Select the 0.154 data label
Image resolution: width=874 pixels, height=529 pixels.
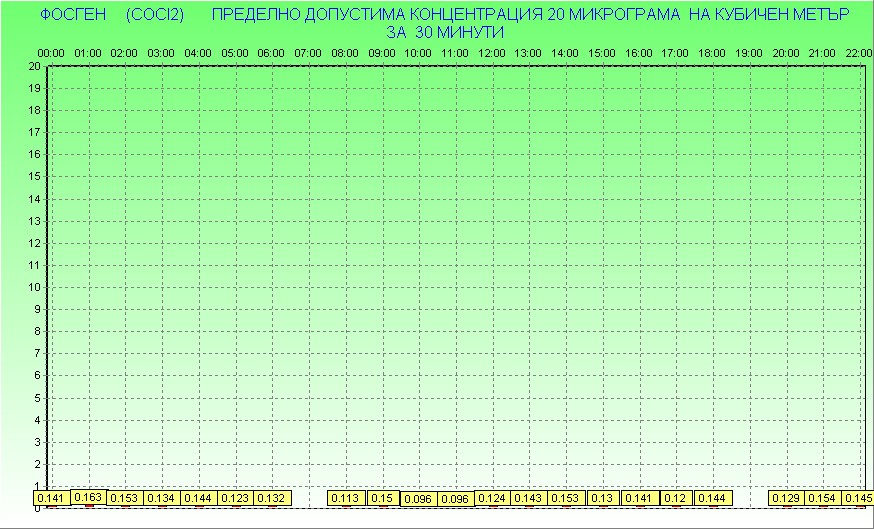(x=822, y=498)
